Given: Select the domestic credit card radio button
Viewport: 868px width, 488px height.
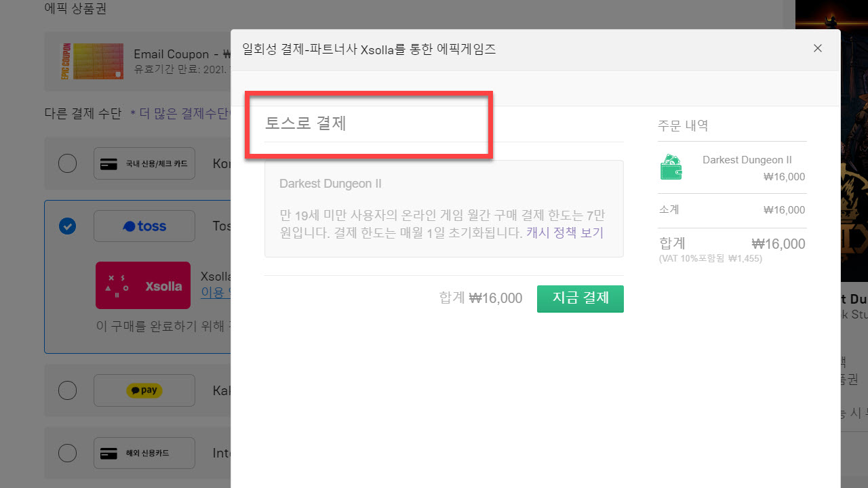Looking at the screenshot, I should point(67,163).
